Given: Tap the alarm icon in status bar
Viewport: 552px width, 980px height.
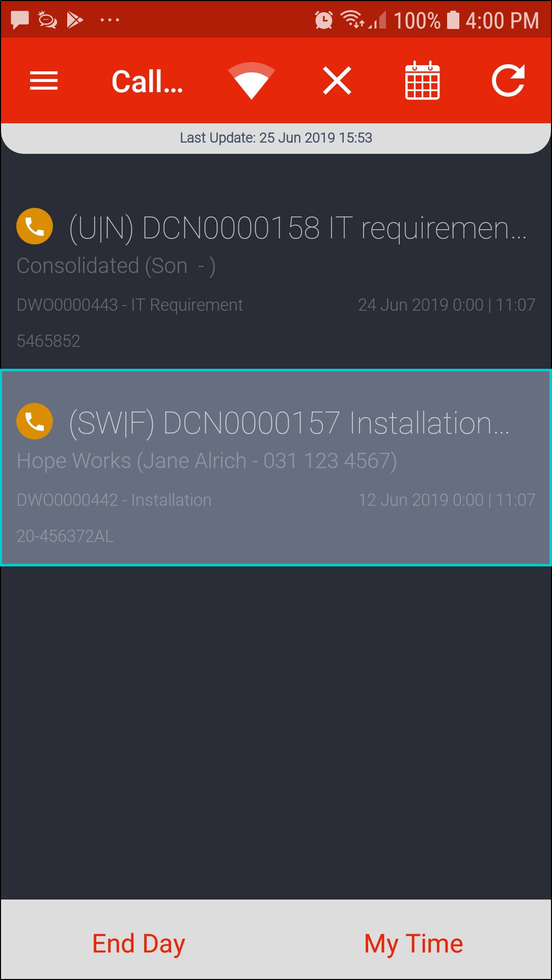Looking at the screenshot, I should pyautogui.click(x=324, y=20).
